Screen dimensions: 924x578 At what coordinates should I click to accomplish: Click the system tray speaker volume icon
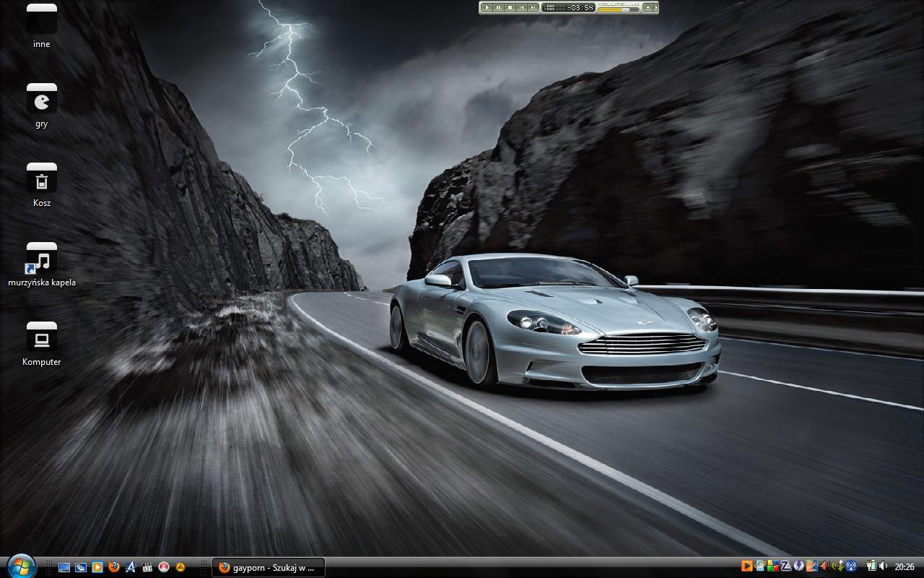883,566
